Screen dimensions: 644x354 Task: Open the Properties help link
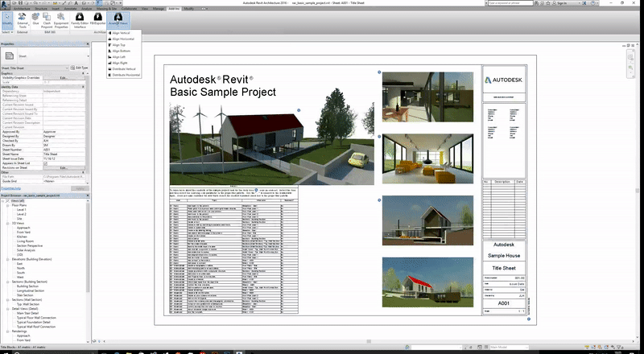click(x=10, y=188)
